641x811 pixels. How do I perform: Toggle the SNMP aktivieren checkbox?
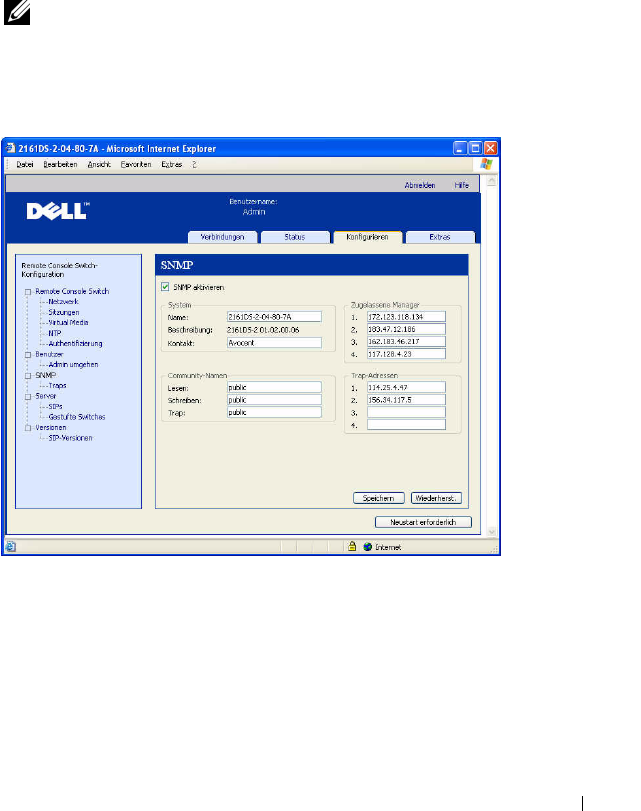165,287
